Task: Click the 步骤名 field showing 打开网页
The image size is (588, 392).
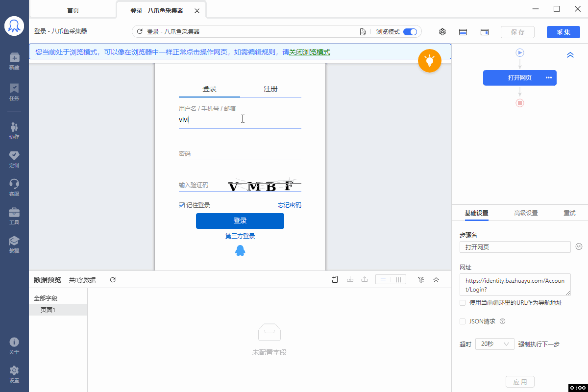Action: (515, 247)
